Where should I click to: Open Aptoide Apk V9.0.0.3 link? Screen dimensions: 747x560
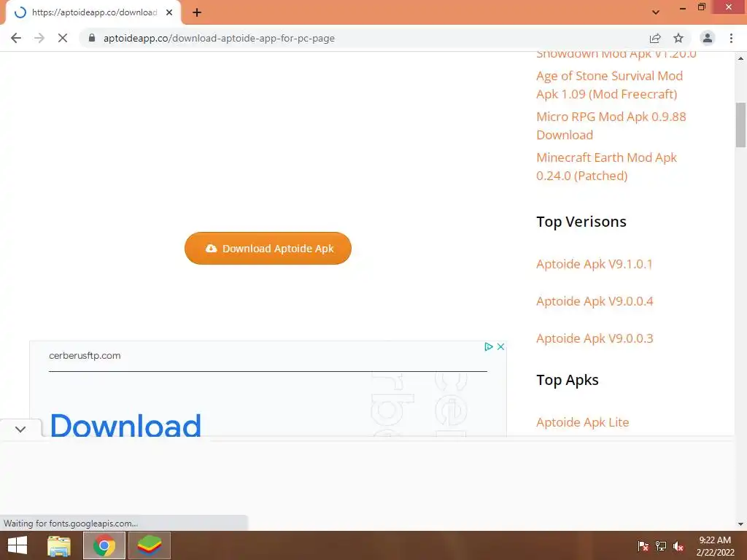point(595,338)
